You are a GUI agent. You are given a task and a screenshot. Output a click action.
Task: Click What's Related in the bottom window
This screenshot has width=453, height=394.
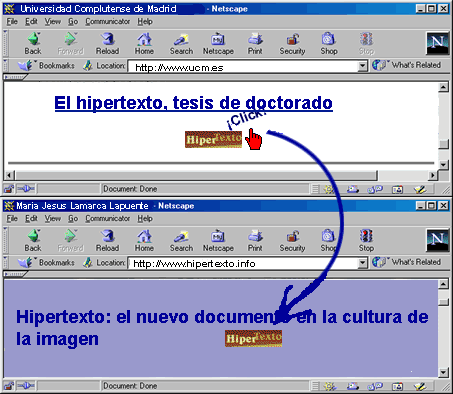tap(406, 262)
